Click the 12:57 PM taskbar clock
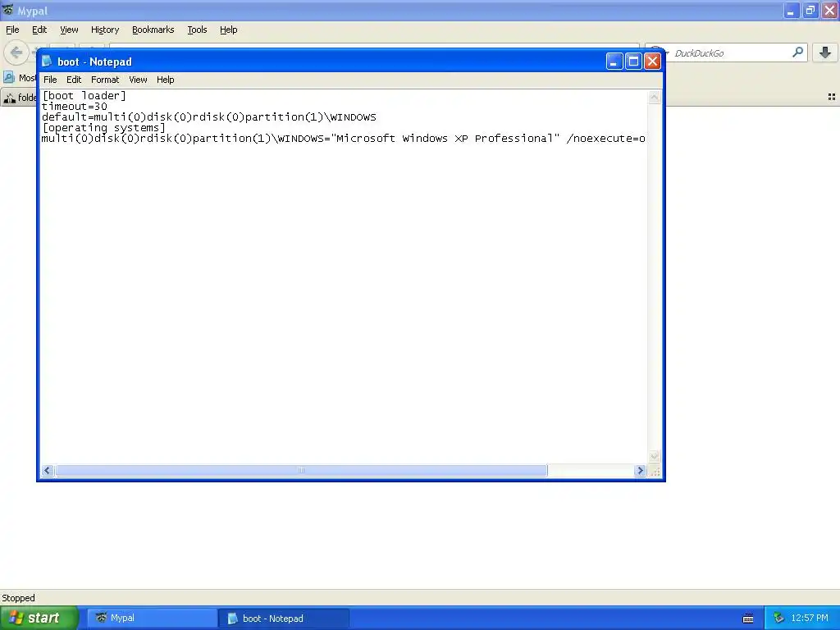Viewport: 840px width, 630px height. [809, 619]
